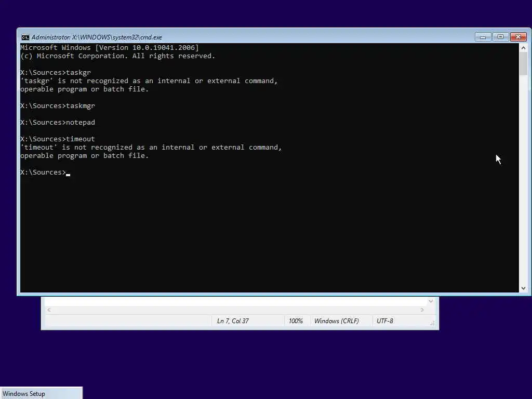Maximize the Administrator cmd.exe window
This screenshot has width=532, height=399.
(500, 37)
